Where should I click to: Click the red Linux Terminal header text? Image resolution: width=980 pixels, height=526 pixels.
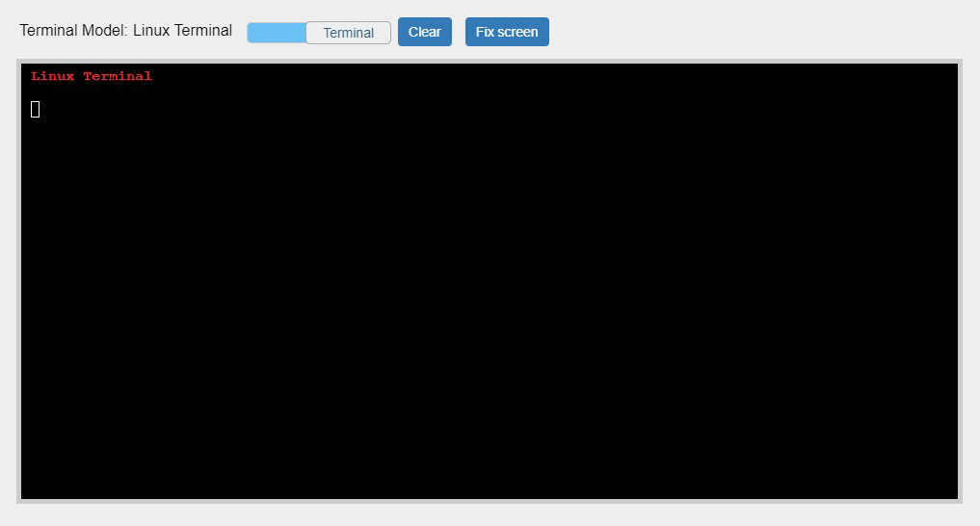point(92,76)
